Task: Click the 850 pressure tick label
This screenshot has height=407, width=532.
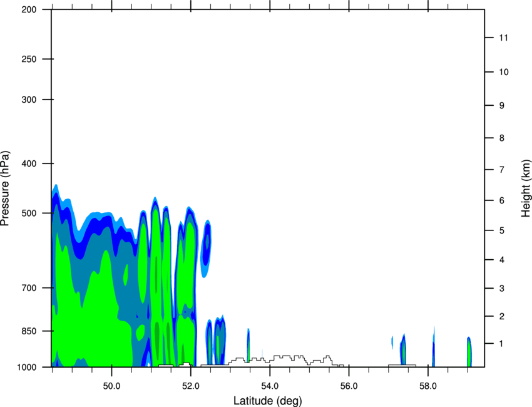Action: click(x=29, y=331)
